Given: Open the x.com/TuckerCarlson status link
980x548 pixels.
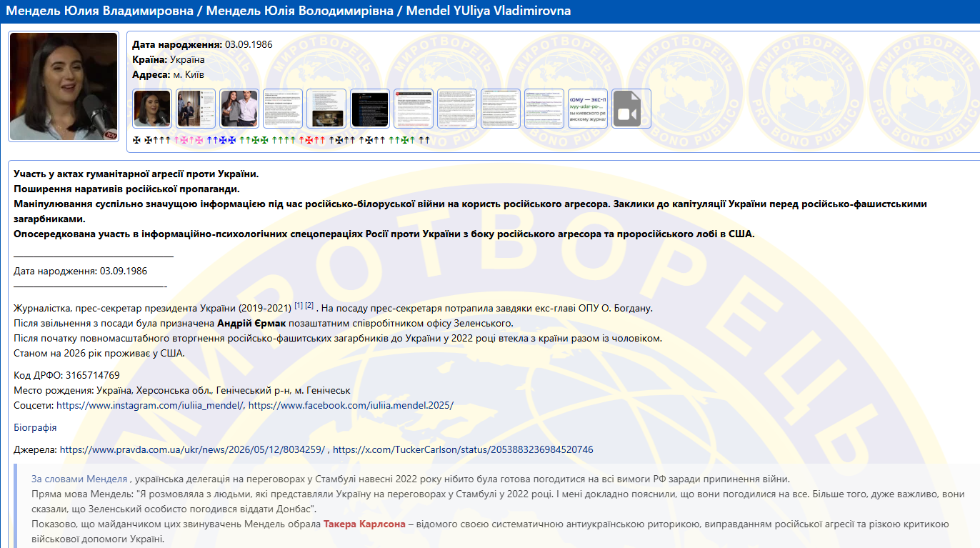Looking at the screenshot, I should pyautogui.click(x=463, y=449).
